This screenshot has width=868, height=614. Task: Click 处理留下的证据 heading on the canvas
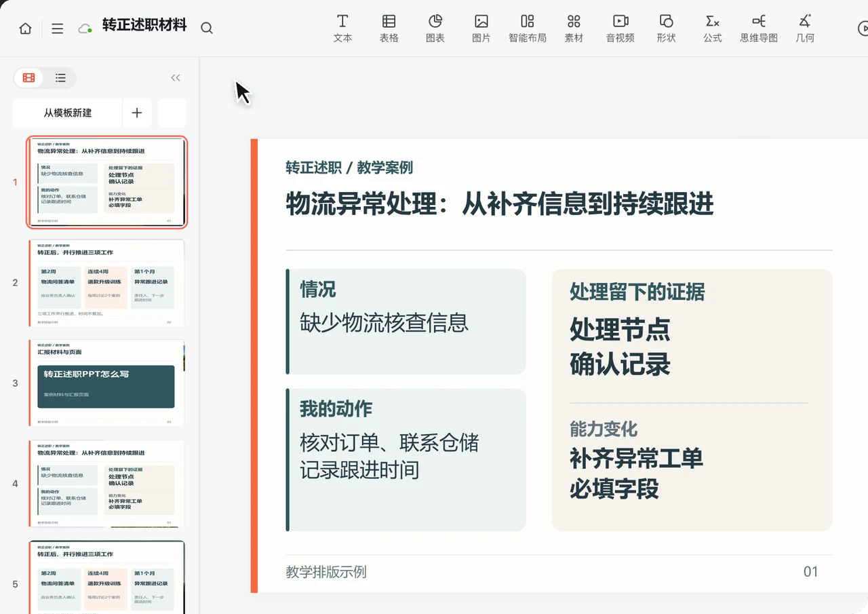[x=637, y=292]
